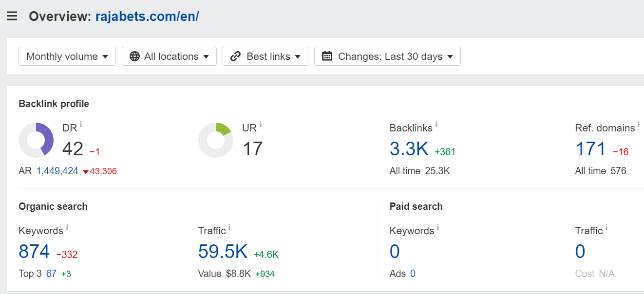Open the Changes: Last 30 days dropdown
This screenshot has width=644, height=294.
(x=387, y=56)
